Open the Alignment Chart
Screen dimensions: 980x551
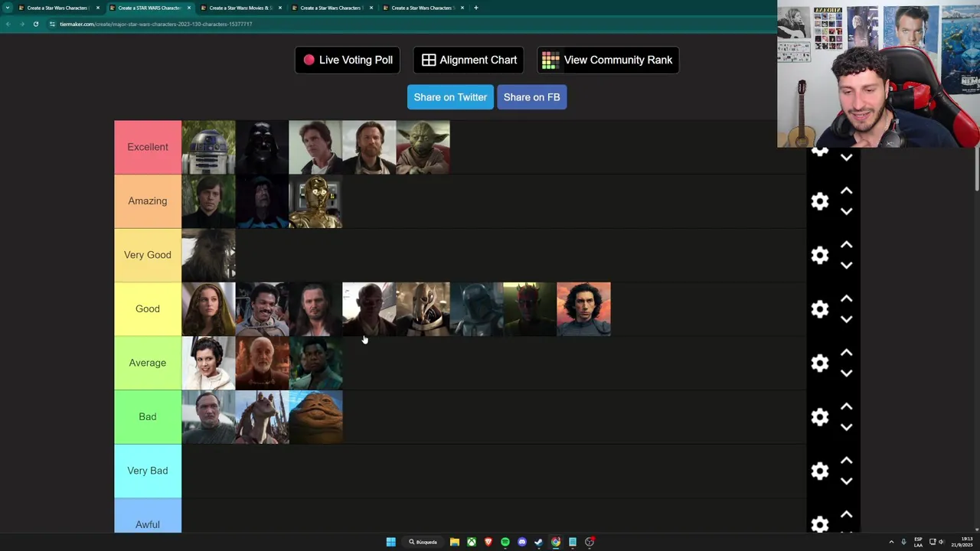point(469,60)
